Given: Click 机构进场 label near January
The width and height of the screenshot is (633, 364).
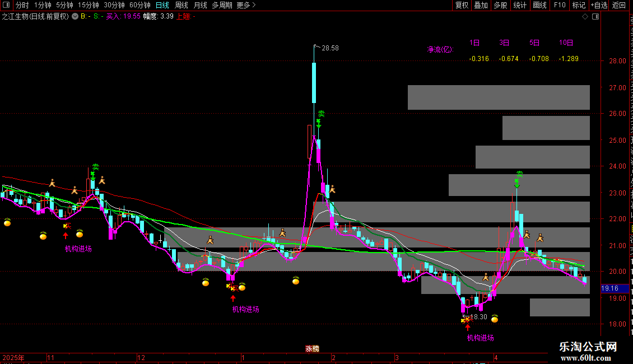Looking at the screenshot, I should (245, 309).
